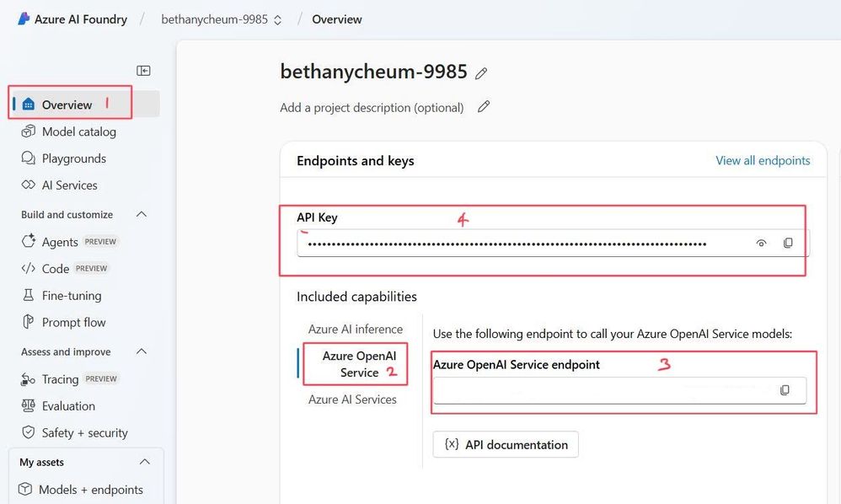
Task: Click the AI Services diamond icon
Action: pos(29,185)
